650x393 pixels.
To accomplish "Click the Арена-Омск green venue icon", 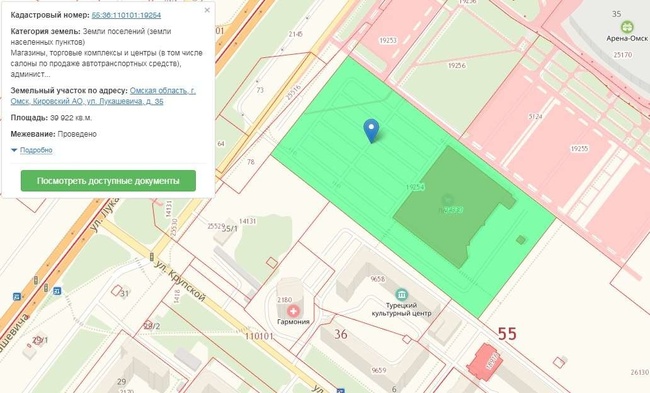I will pyautogui.click(x=627, y=27).
